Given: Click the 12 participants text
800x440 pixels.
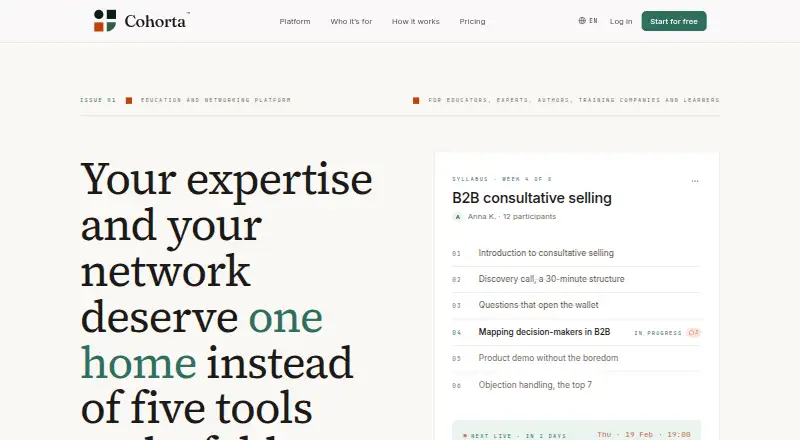Looking at the screenshot, I should click(530, 216).
